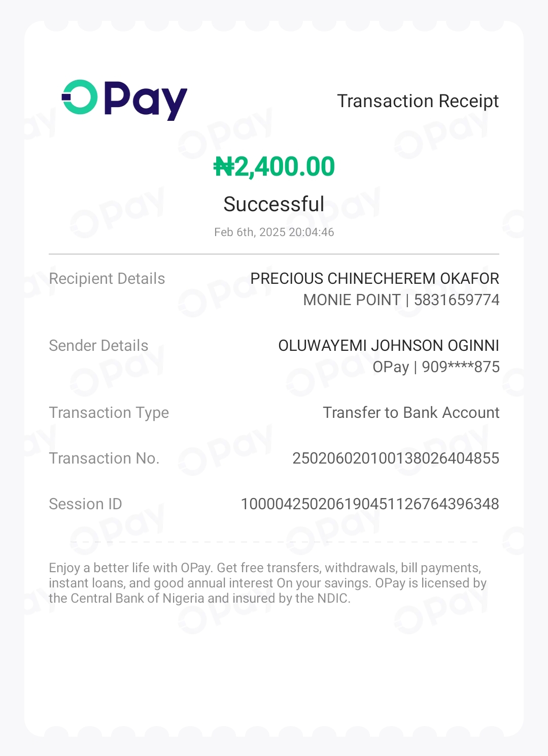The width and height of the screenshot is (548, 756).
Task: Click session ID 100004250206190451126764396348
Action: pyautogui.click(x=369, y=504)
